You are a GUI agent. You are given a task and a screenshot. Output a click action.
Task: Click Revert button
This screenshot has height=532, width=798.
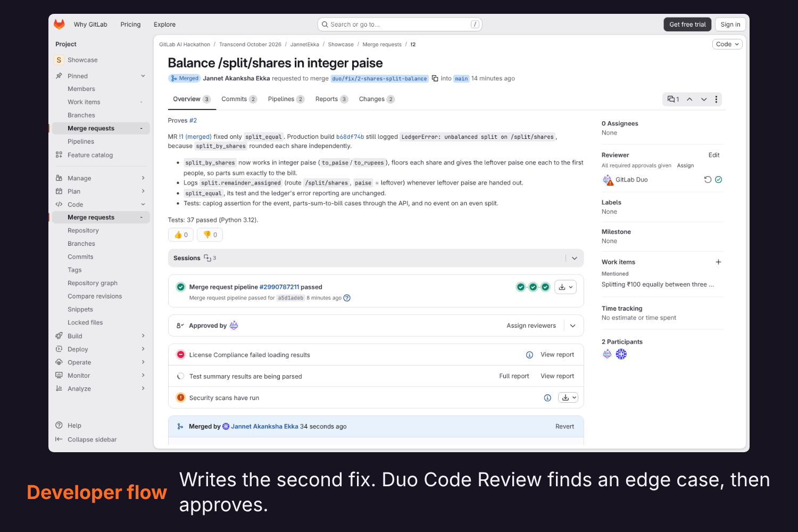[564, 427]
